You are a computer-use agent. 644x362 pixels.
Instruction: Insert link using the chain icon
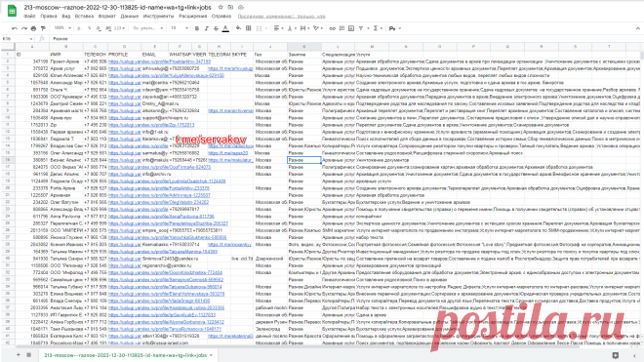tap(333, 28)
